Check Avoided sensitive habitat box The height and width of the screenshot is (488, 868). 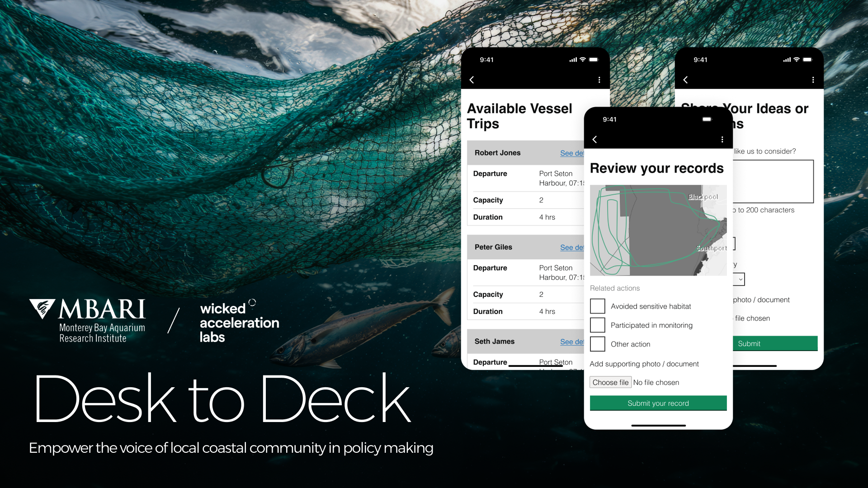[x=598, y=306]
